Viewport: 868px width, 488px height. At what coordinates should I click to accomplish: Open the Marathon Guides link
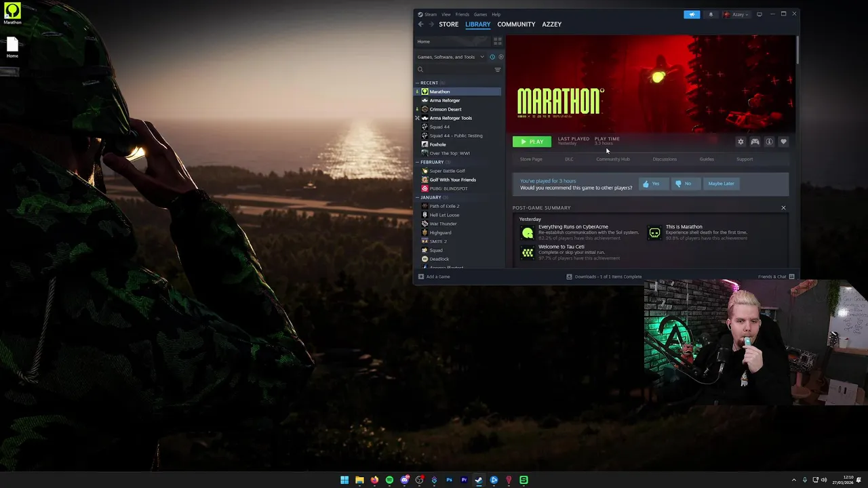707,159
